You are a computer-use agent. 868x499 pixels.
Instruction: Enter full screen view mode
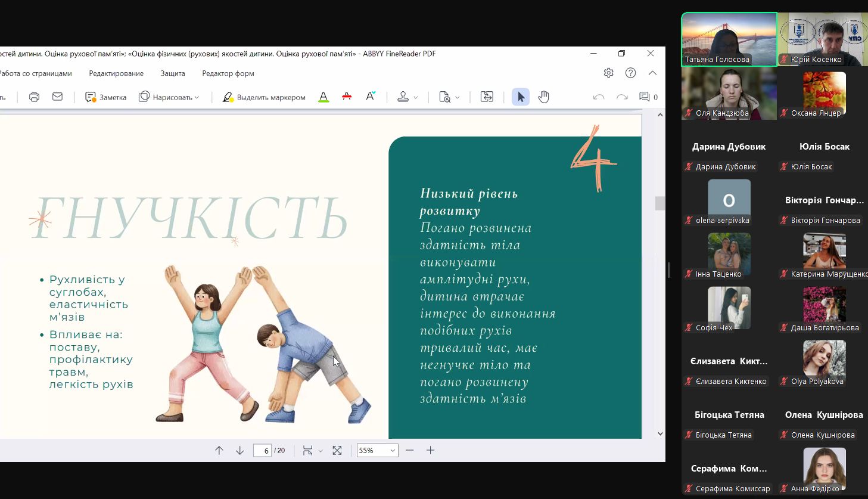337,451
